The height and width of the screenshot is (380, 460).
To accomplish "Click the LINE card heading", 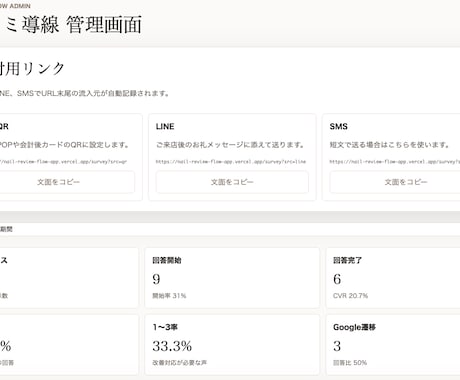I will pyautogui.click(x=165, y=127).
